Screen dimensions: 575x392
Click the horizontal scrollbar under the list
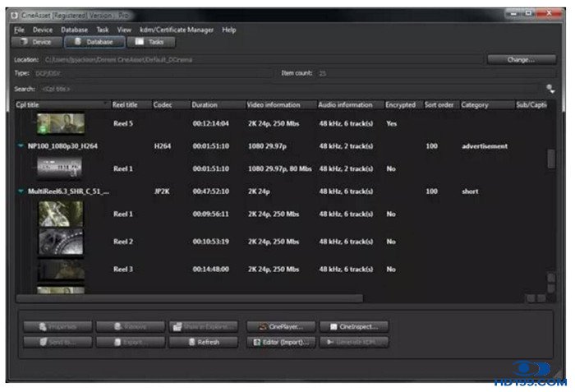(189, 298)
